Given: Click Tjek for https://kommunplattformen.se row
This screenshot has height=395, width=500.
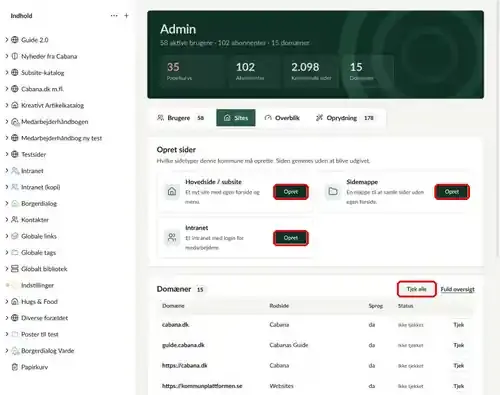Looking at the screenshot, I should [459, 386].
